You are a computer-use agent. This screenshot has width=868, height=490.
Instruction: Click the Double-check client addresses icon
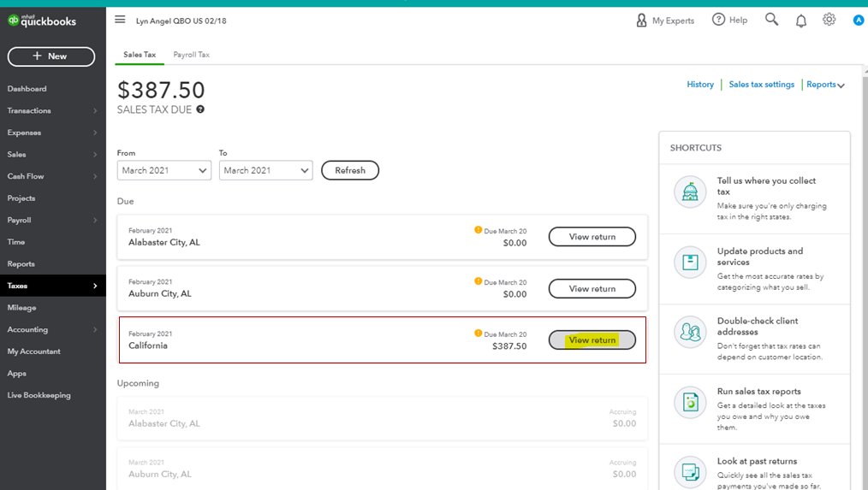click(690, 332)
